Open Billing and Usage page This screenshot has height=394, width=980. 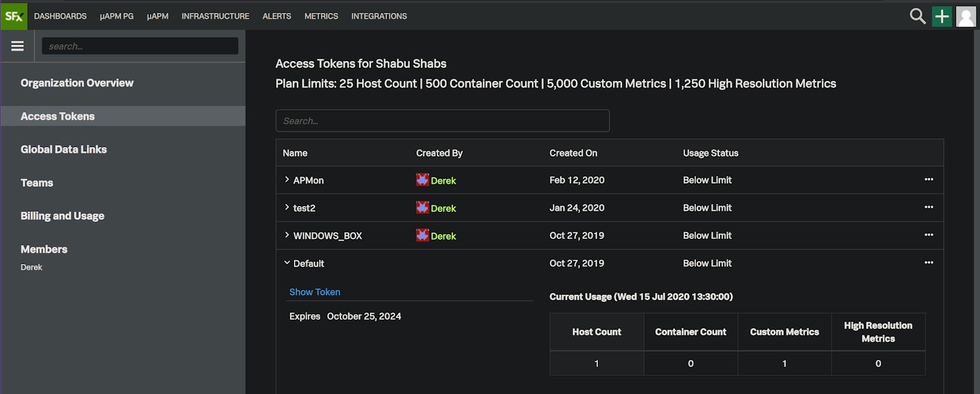(x=62, y=216)
